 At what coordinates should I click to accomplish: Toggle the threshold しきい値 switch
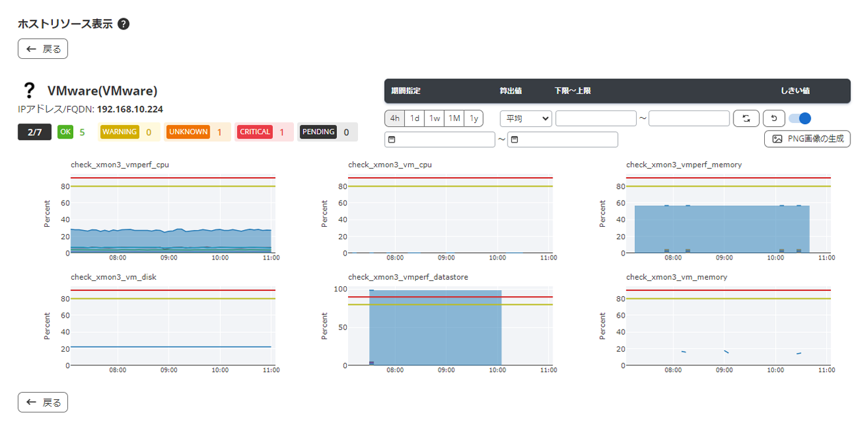click(x=799, y=118)
